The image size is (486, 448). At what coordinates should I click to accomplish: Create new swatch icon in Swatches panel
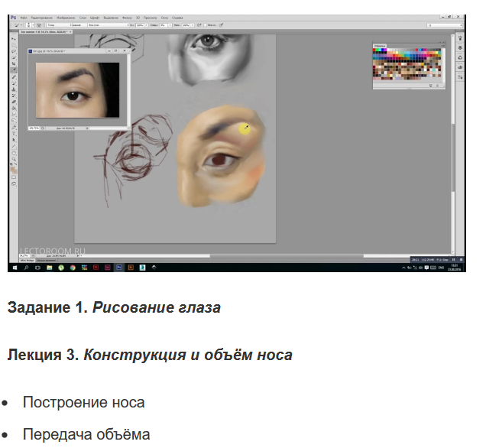(431, 86)
